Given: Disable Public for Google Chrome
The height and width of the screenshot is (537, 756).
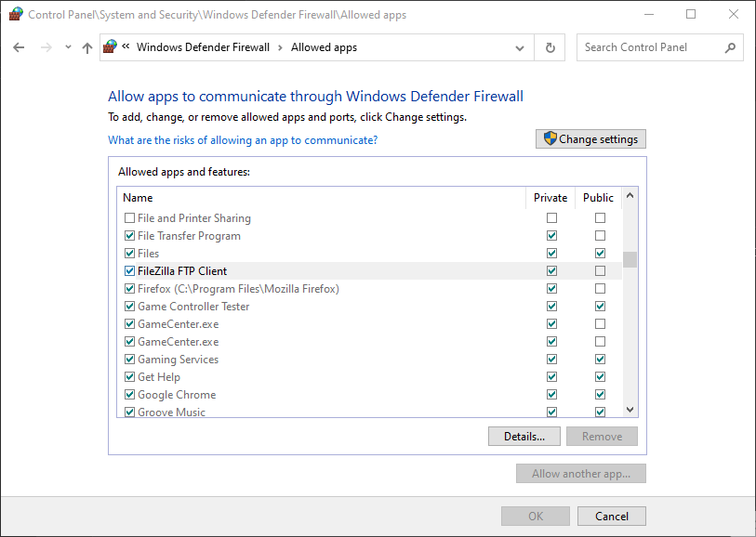Looking at the screenshot, I should [x=600, y=395].
